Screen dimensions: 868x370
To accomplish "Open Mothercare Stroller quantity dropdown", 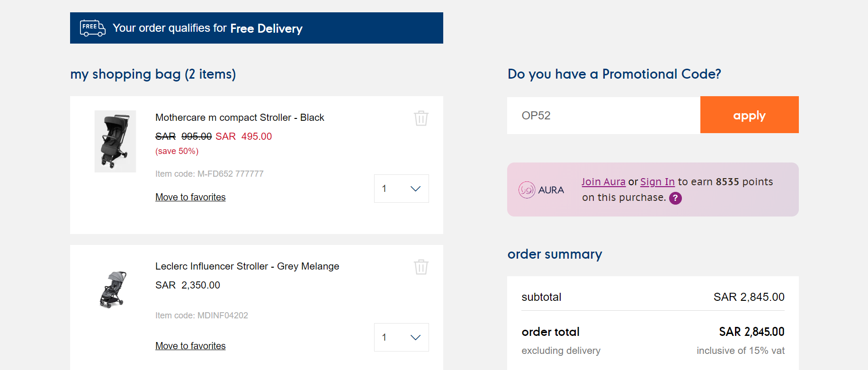I will (401, 189).
